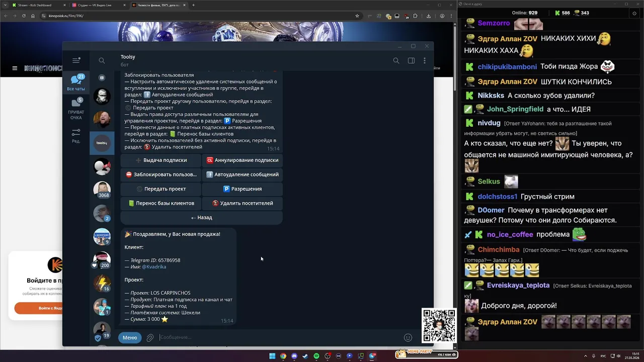Screen dimensions: 644x362
Task: Open Spotify from the taskbar
Action: (x=316, y=356)
